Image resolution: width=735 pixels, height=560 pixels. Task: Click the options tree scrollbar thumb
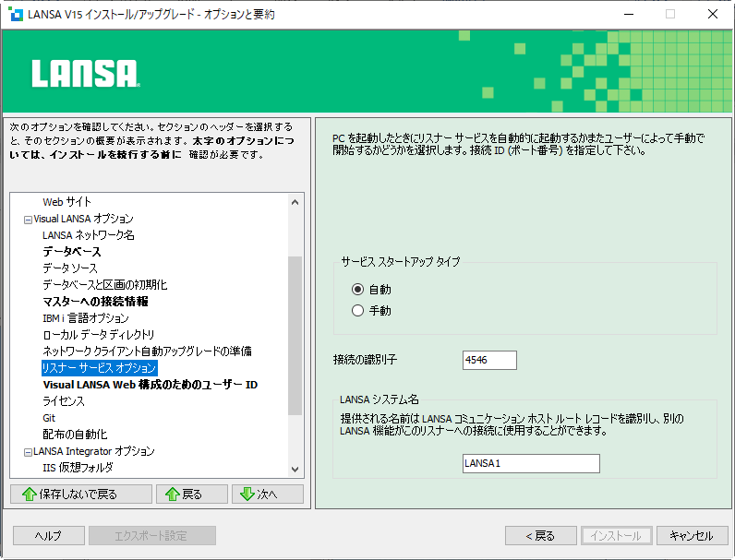pos(295,336)
